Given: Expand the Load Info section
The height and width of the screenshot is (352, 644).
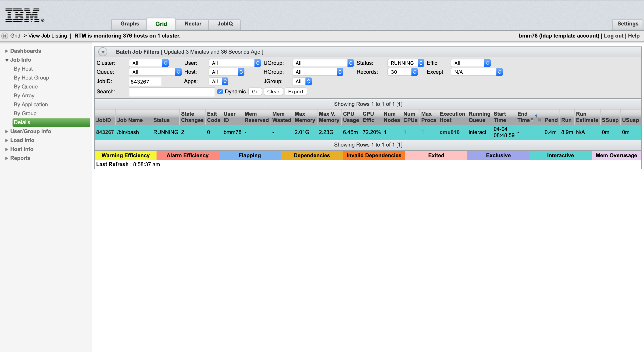Looking at the screenshot, I should click(22, 140).
